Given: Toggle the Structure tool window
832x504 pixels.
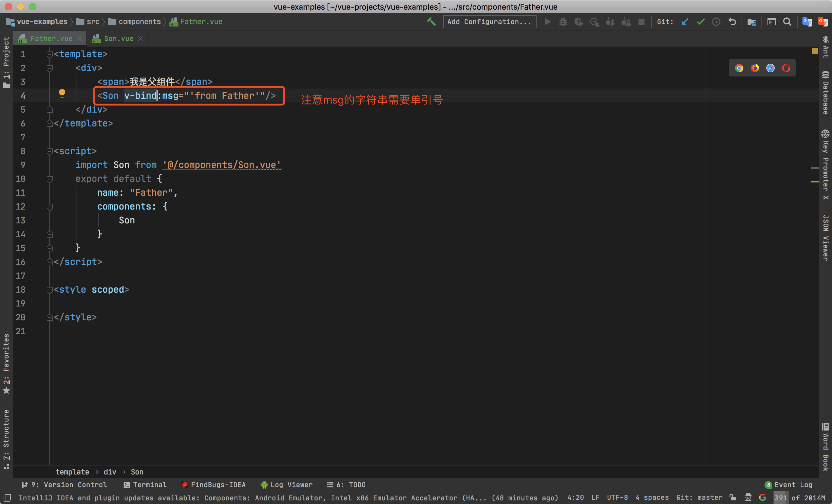Looking at the screenshot, I should pos(6,439).
